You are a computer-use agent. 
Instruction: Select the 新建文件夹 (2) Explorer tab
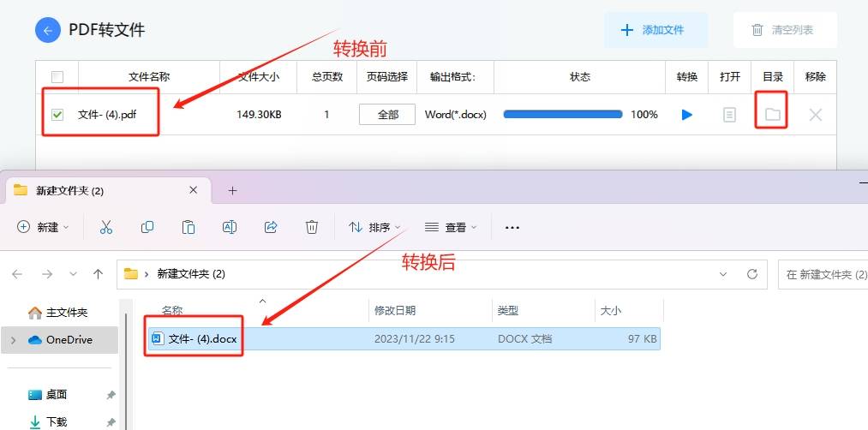108,190
